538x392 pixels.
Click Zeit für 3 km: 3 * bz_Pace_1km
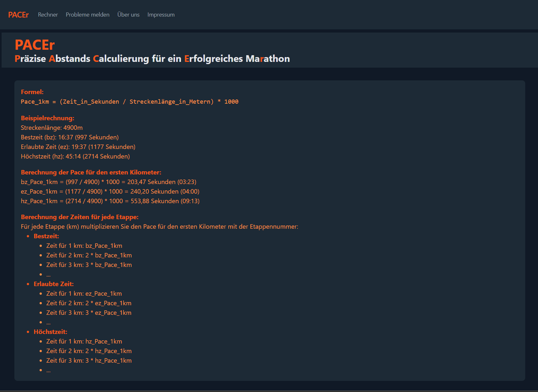[89, 265]
